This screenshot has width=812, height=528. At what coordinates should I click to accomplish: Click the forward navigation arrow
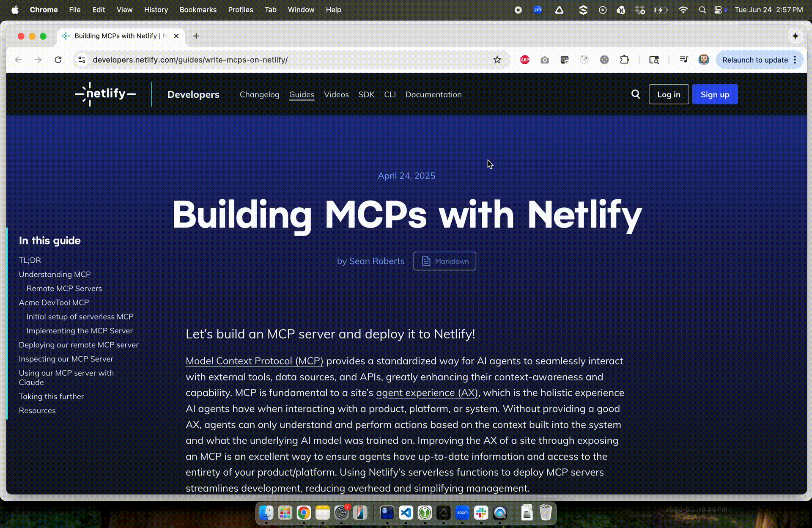pyautogui.click(x=38, y=60)
